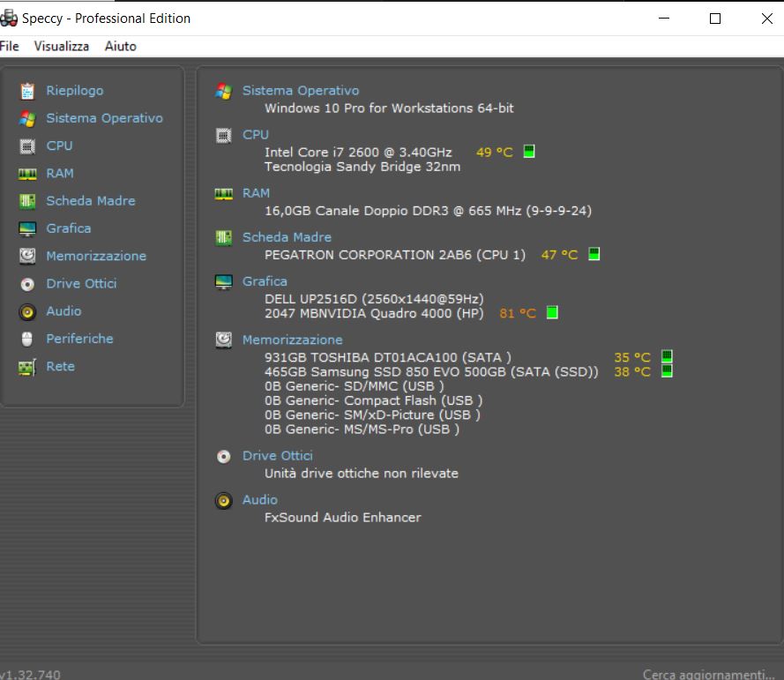The height and width of the screenshot is (680, 784).
Task: Click the Audio speaker icon in summary panel
Action: click(x=223, y=500)
